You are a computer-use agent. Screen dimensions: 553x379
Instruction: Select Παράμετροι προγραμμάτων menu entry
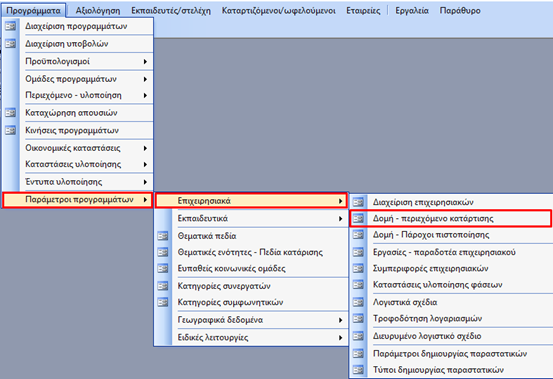78,200
